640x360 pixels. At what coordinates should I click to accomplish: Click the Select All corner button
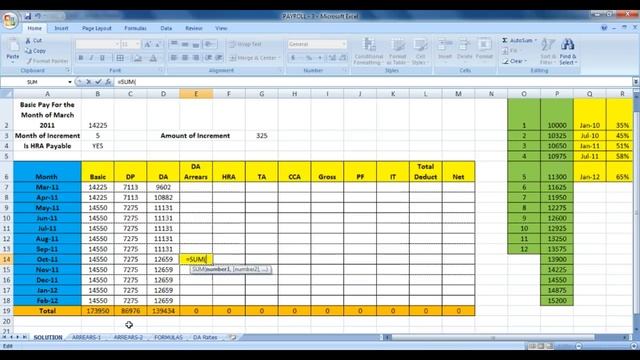(7, 94)
